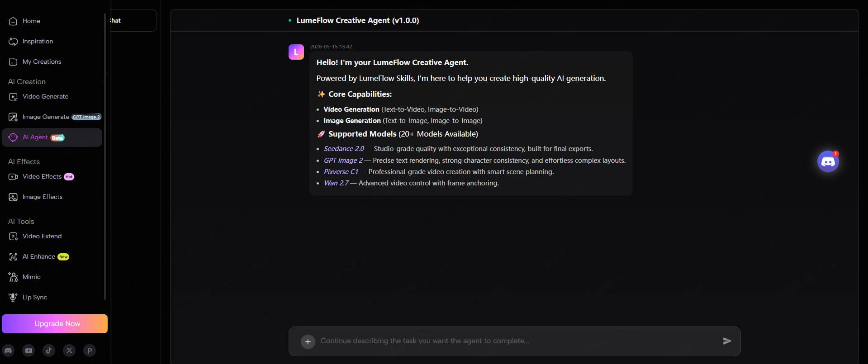Click the floating Discord chat bubble
Screen dimensions: 868x364
pos(828,161)
